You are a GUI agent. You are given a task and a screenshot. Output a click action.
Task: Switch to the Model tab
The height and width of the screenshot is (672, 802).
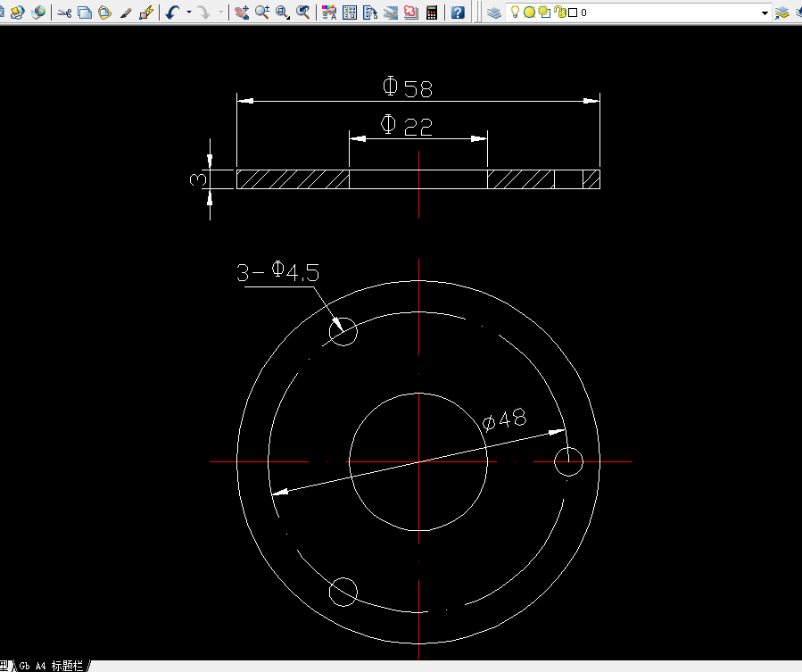coord(4,666)
